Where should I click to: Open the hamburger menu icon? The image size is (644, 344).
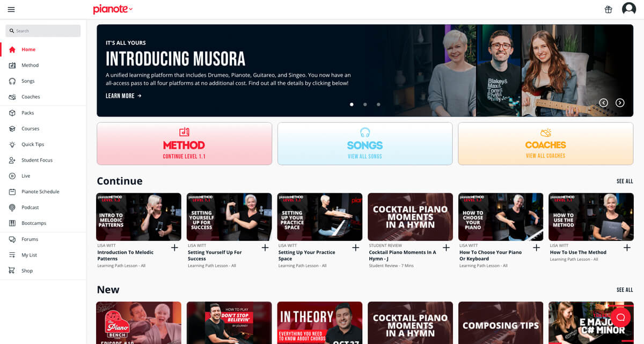coord(11,9)
